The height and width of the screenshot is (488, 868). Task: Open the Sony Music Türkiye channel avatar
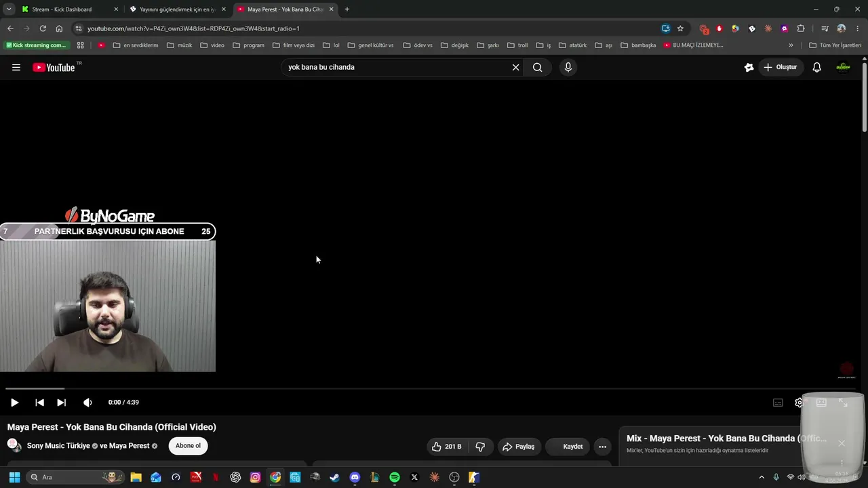pyautogui.click(x=14, y=445)
